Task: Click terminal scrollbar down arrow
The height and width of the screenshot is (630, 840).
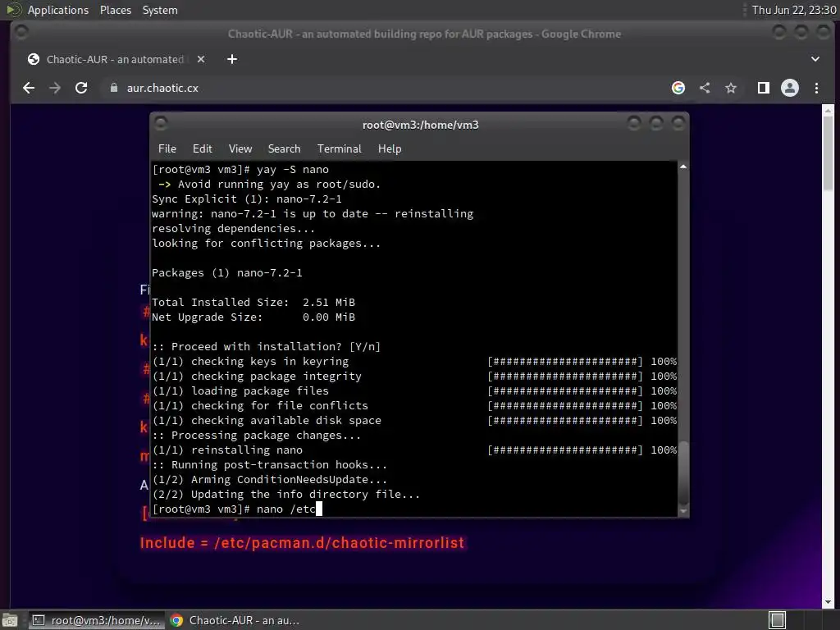Action: click(683, 512)
